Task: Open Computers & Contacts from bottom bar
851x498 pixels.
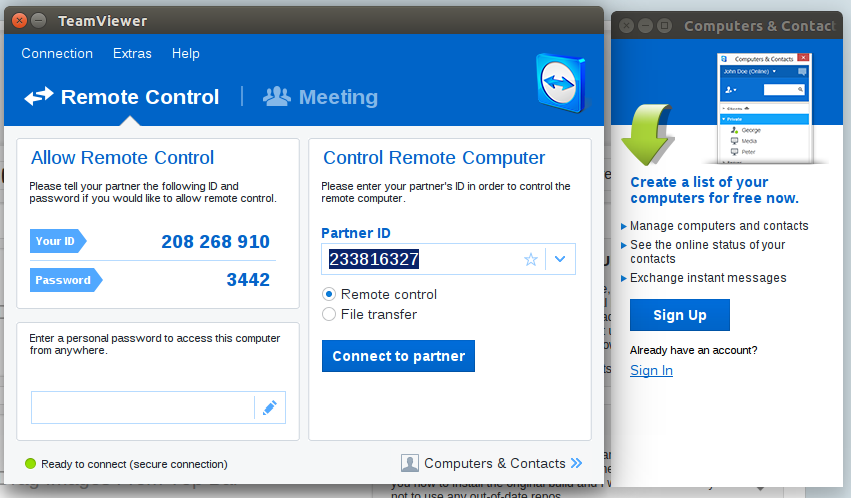Action: pos(492,463)
